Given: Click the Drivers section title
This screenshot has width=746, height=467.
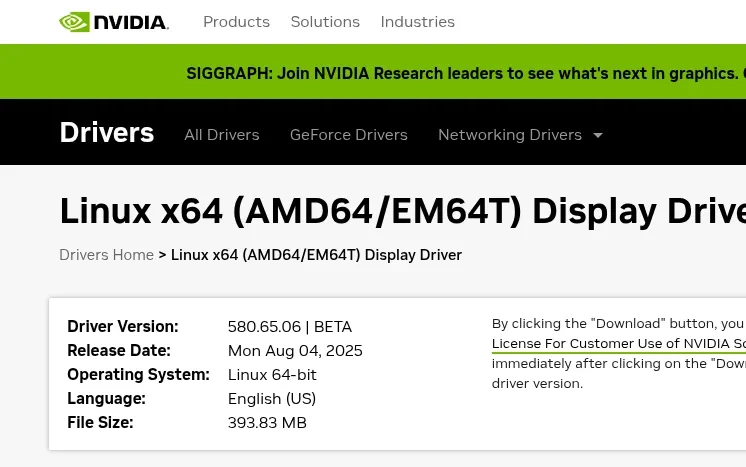Looking at the screenshot, I should tap(107, 133).
